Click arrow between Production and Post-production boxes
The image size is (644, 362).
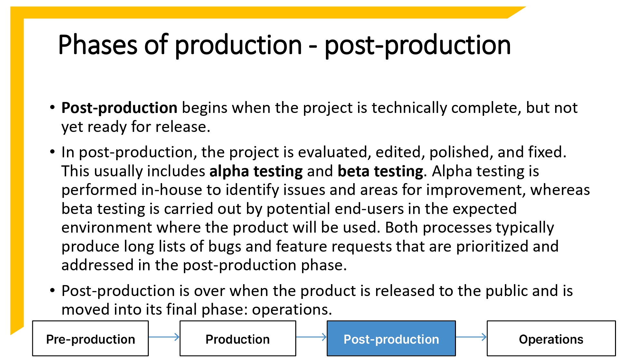coord(311,337)
